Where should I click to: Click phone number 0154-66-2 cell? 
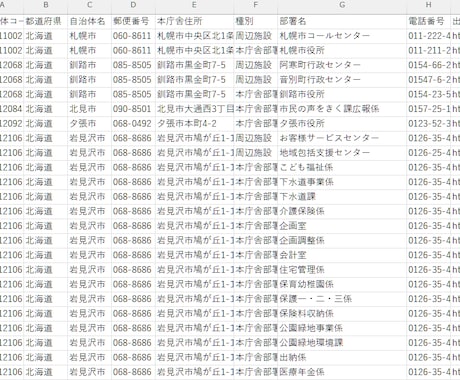coord(428,65)
